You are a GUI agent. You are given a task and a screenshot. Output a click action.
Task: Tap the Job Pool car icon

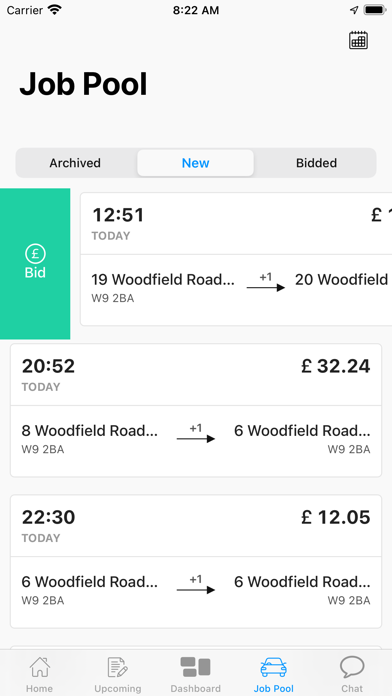tap(273, 667)
